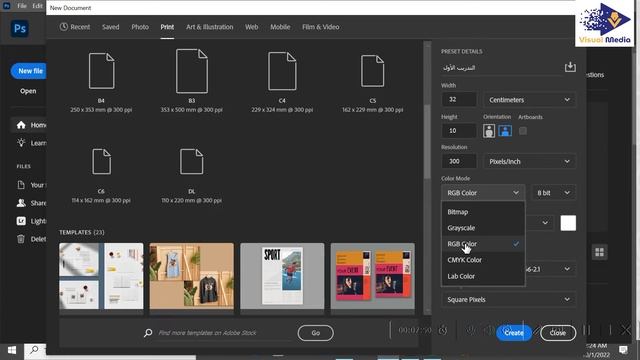Open the File menu
Image resolution: width=640 pixels, height=360 pixels.
pyautogui.click(x=22, y=6)
